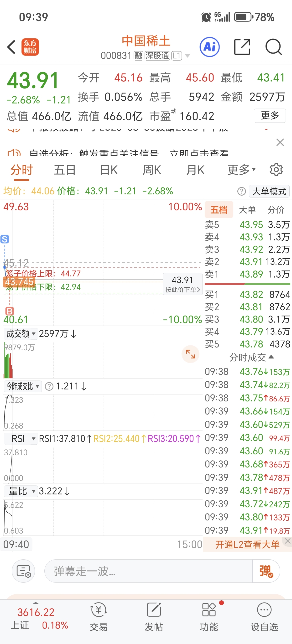Select sell level 卖3 at 43.92
292x644 pixels.
pyautogui.click(x=247, y=249)
